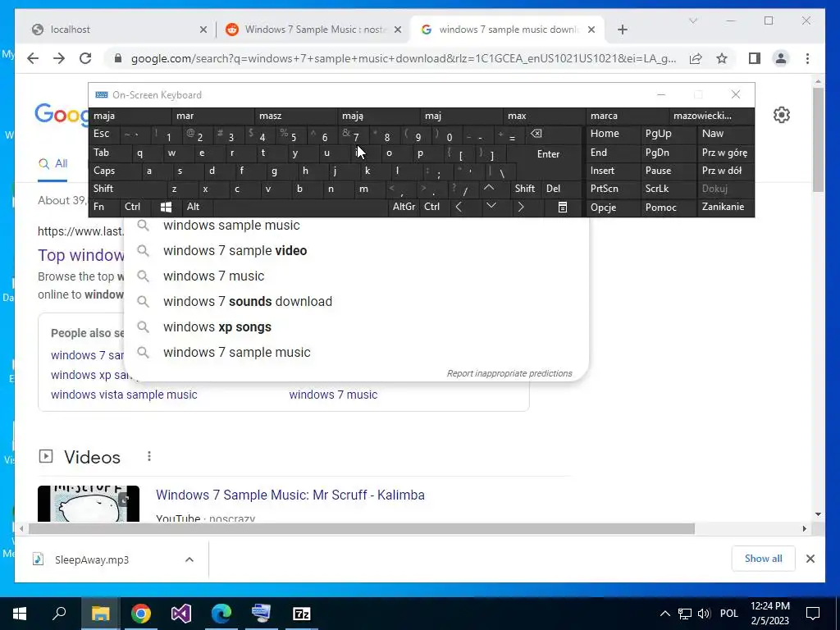This screenshot has width=840, height=630.
Task: Tap the Tab key on keyboard
Action: (x=109, y=153)
